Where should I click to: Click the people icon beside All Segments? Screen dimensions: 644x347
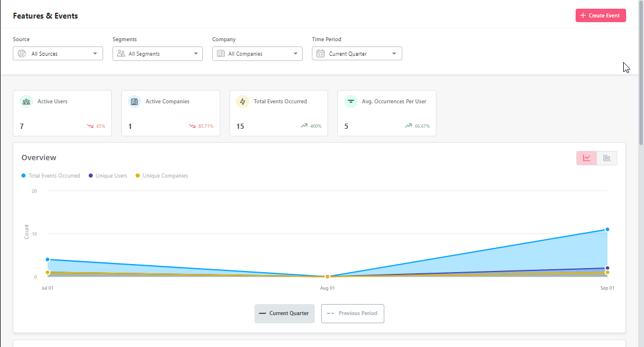click(x=121, y=53)
